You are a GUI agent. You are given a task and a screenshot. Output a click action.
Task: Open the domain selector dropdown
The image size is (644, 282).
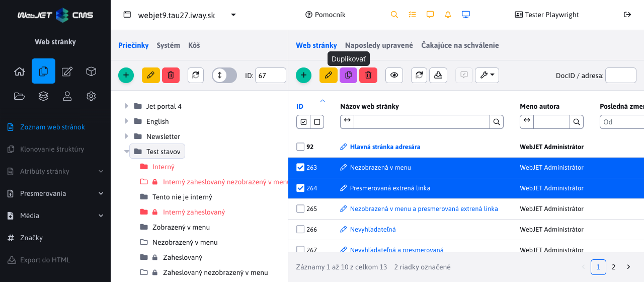coord(233,15)
